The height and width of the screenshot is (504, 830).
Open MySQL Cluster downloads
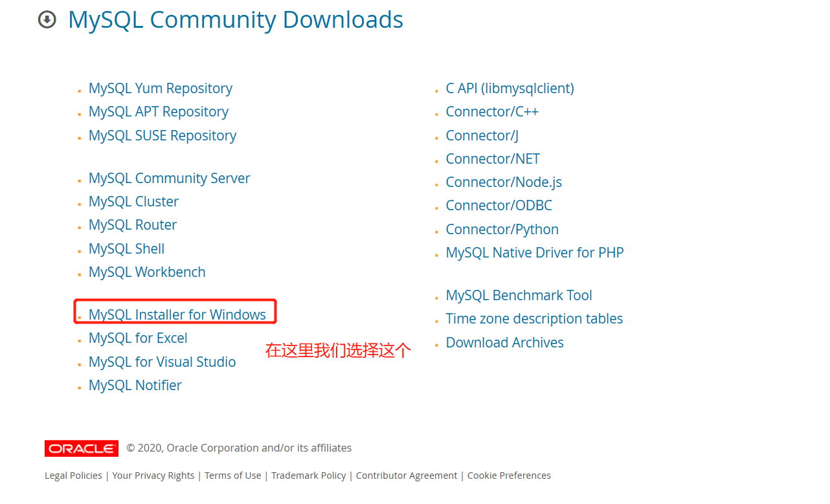point(133,201)
